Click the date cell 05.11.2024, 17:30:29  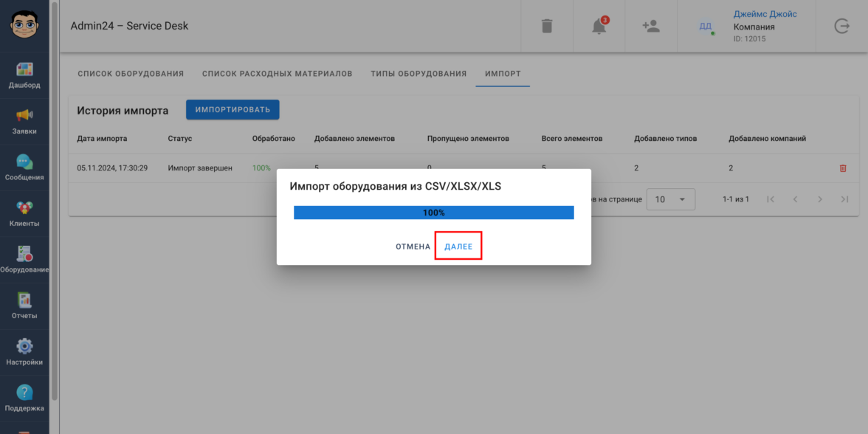point(112,168)
